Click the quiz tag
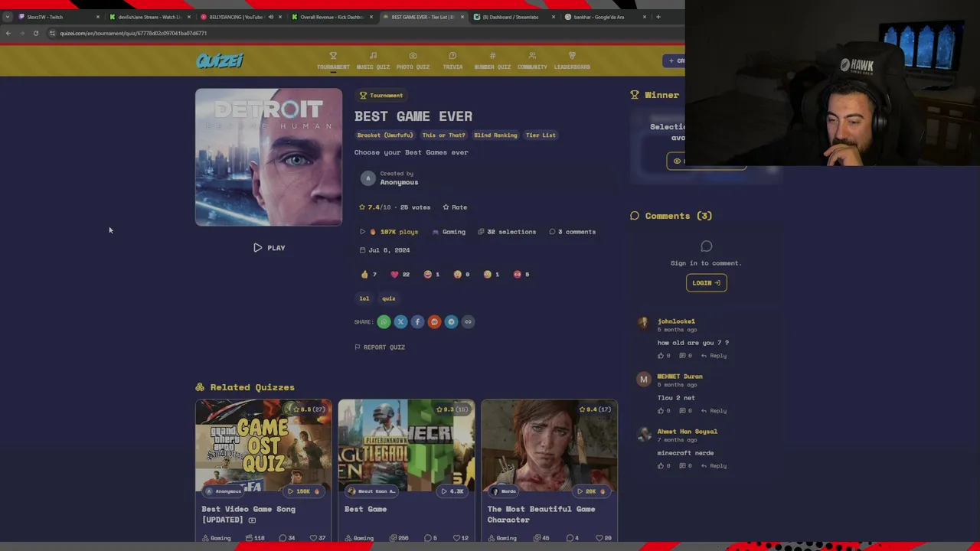The image size is (980, 551). click(389, 298)
